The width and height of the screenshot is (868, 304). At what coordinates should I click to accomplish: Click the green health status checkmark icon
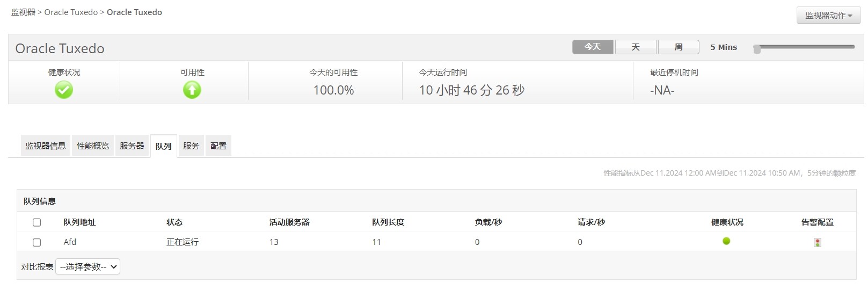[x=64, y=90]
